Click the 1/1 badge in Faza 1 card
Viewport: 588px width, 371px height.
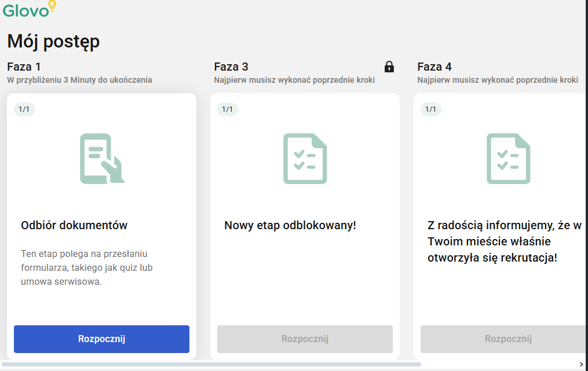[24, 109]
